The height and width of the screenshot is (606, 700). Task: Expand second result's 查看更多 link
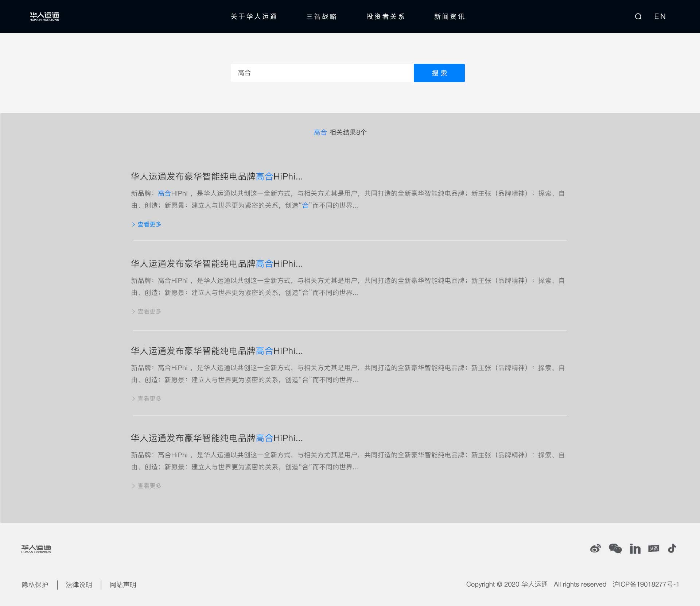pos(149,312)
